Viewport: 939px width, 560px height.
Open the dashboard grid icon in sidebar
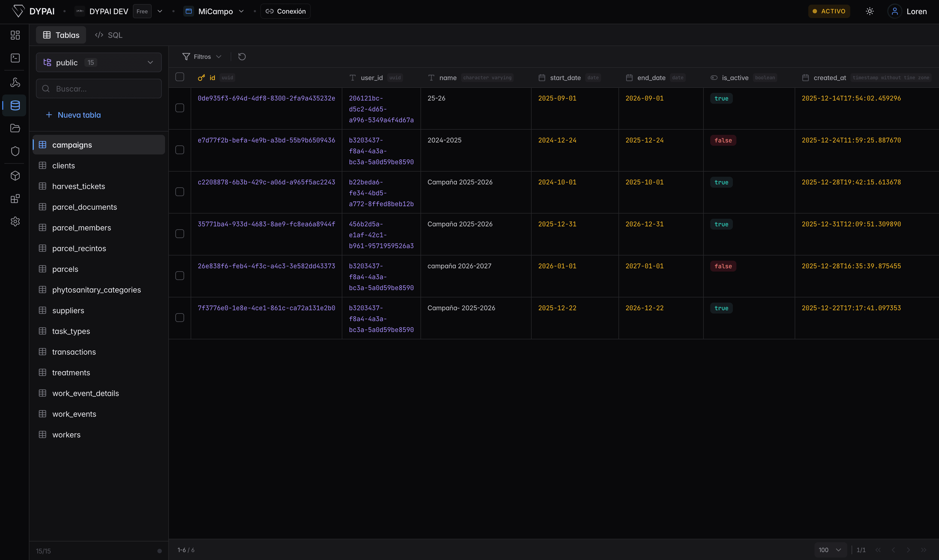[15, 35]
